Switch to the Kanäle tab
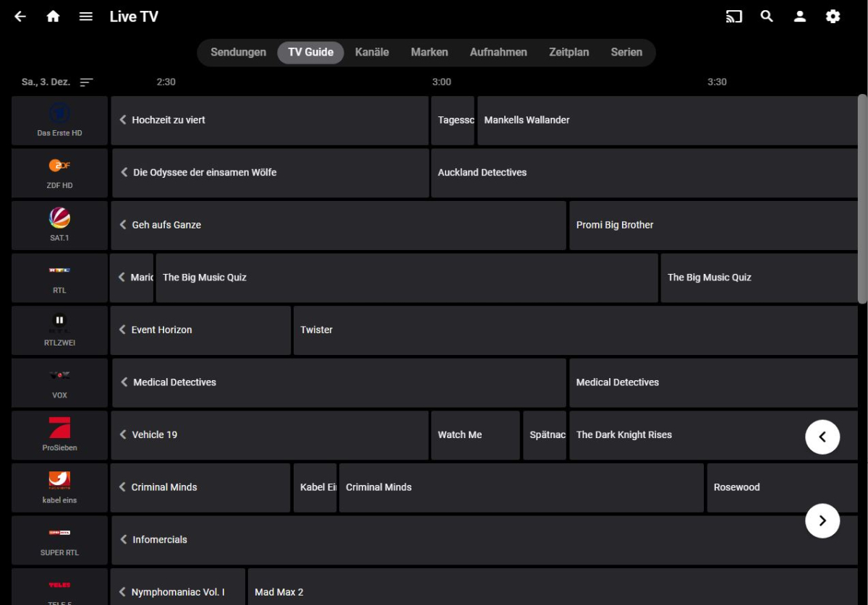The height and width of the screenshot is (605, 868). point(371,52)
